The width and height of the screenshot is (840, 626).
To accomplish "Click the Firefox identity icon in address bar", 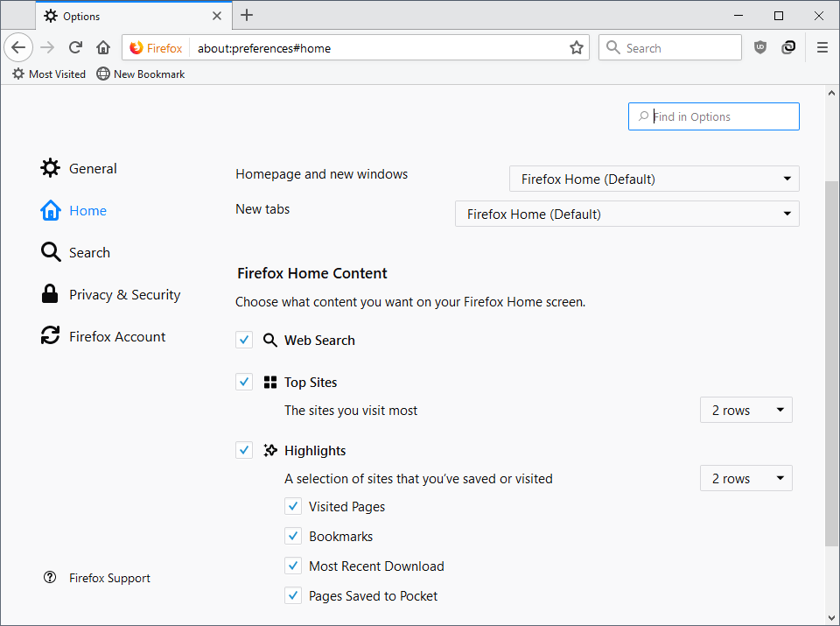I will click(x=136, y=47).
